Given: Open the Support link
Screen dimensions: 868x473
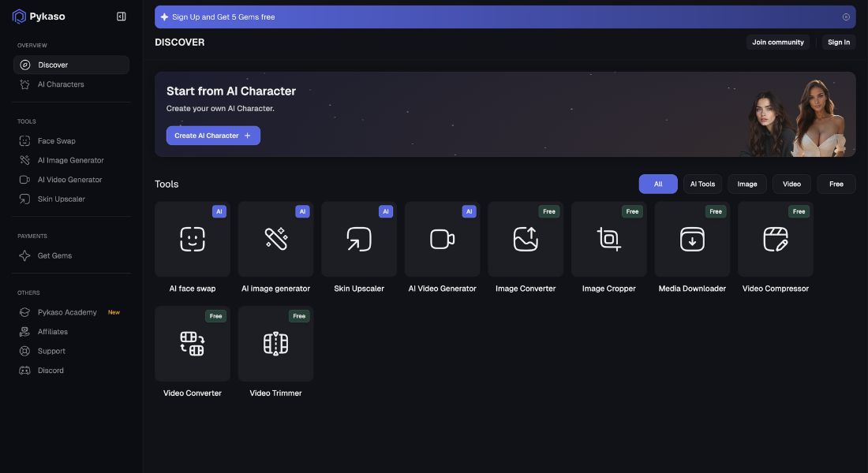Looking at the screenshot, I should tap(71, 351).
